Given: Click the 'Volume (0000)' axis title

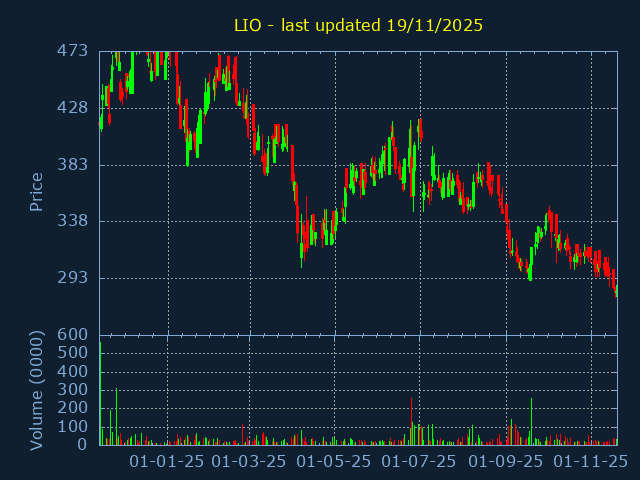Looking at the screenshot, I should [x=36, y=391].
